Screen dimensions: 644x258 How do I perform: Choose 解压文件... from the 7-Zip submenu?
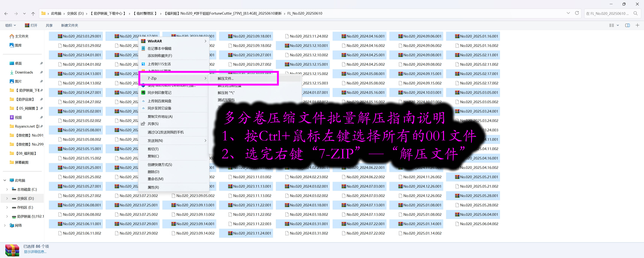[x=225, y=78]
